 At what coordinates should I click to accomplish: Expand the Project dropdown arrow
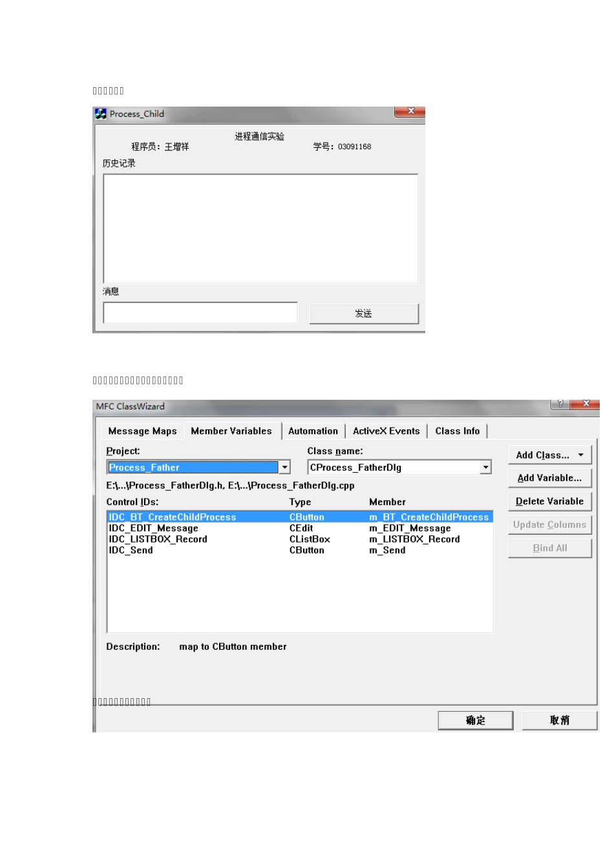tap(284, 467)
